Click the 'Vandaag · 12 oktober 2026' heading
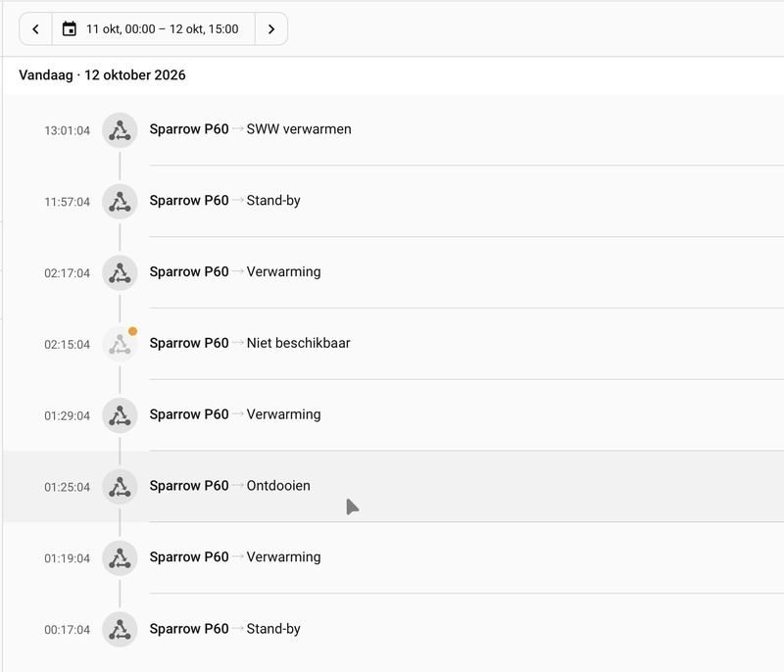The width and height of the screenshot is (784, 672). click(x=102, y=75)
